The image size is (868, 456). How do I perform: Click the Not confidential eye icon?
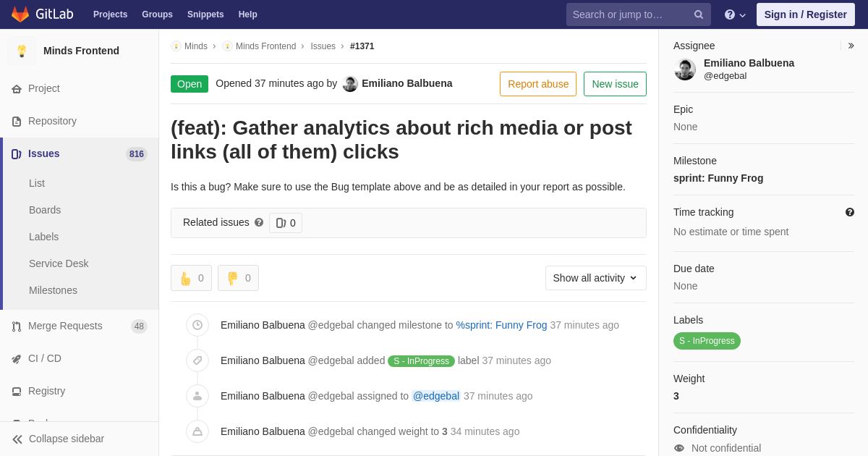coord(679,448)
